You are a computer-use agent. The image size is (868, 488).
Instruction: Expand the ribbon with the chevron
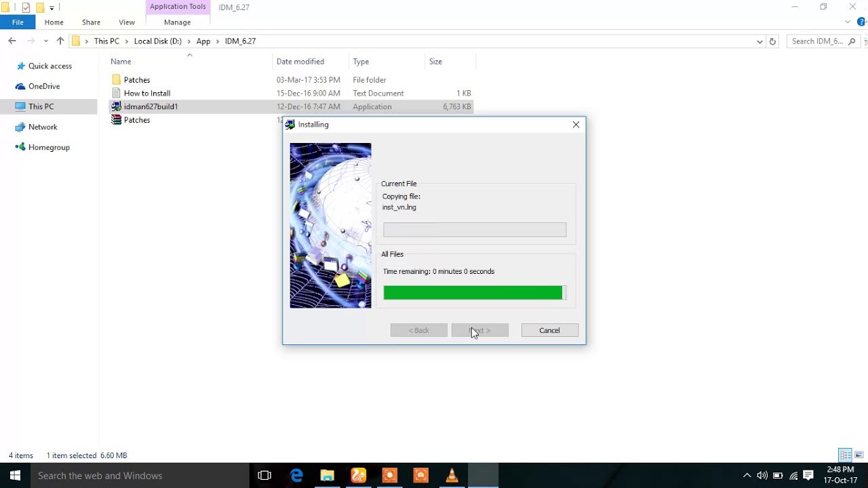point(848,22)
